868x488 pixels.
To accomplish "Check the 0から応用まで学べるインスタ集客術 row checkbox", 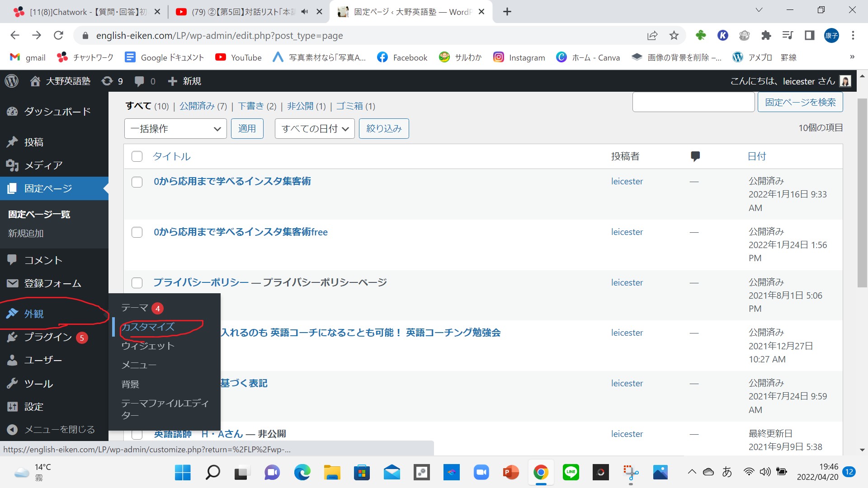I will pos(137,182).
